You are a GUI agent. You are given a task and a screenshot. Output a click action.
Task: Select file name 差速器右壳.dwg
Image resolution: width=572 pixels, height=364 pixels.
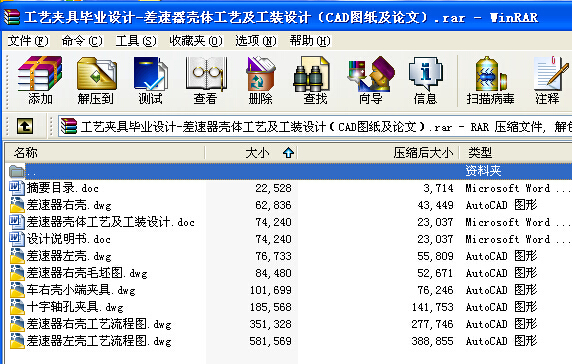(x=69, y=205)
